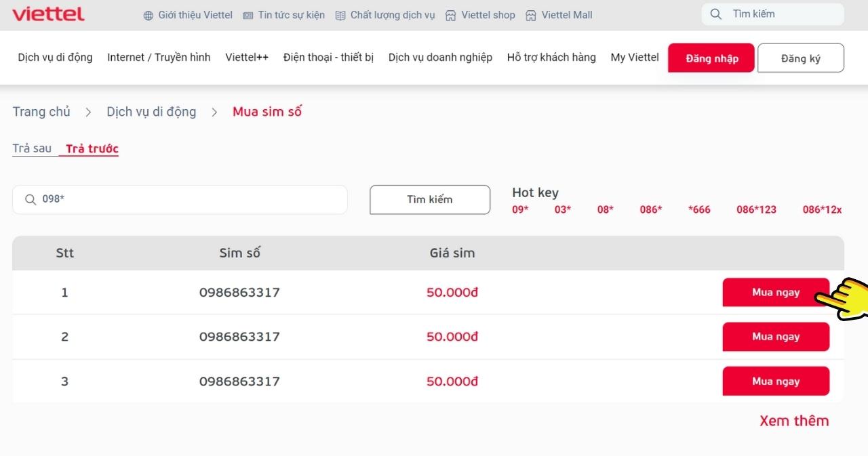Open Tin tức sự kiện link

291,15
